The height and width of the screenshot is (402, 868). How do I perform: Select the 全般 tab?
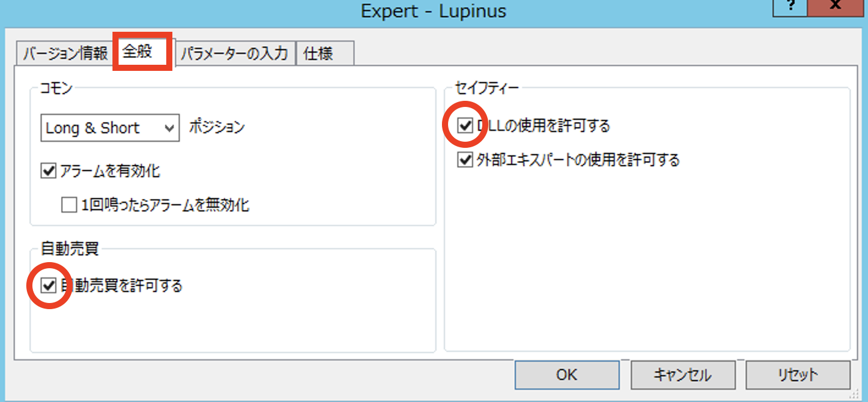pyautogui.click(x=142, y=52)
